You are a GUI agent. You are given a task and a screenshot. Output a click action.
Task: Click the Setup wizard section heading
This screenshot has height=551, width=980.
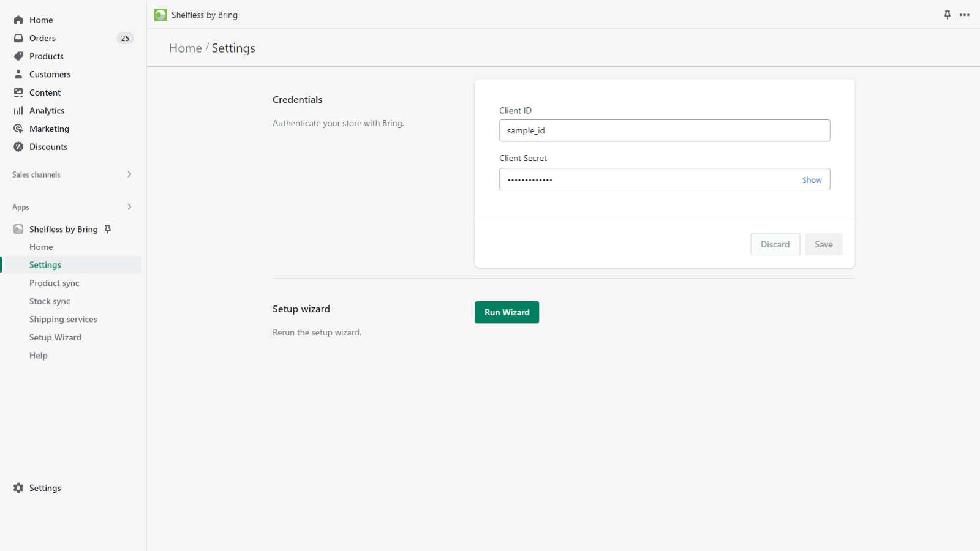pyautogui.click(x=301, y=309)
